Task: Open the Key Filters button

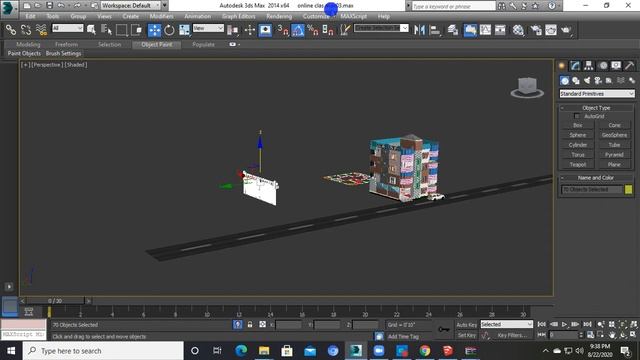Action: click(x=512, y=335)
